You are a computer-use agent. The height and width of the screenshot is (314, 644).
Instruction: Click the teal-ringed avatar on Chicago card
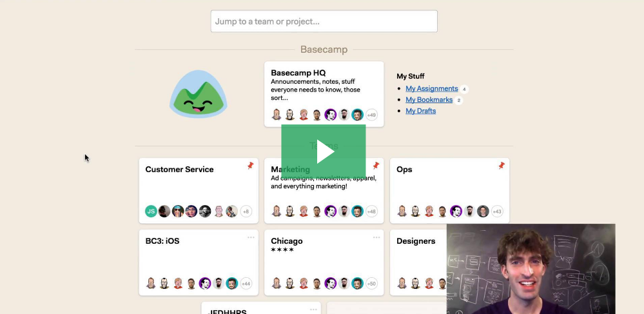click(x=357, y=283)
